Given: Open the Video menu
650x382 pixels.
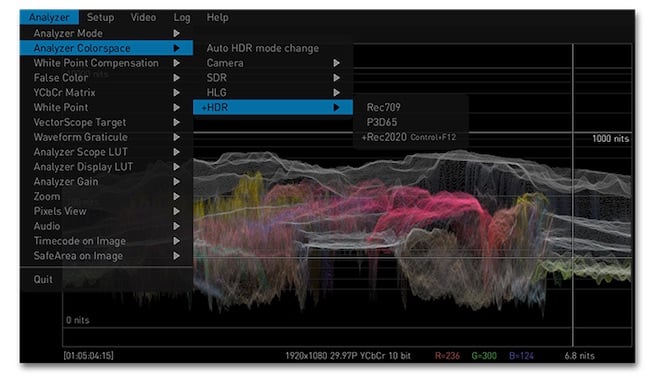Looking at the screenshot, I should (143, 17).
